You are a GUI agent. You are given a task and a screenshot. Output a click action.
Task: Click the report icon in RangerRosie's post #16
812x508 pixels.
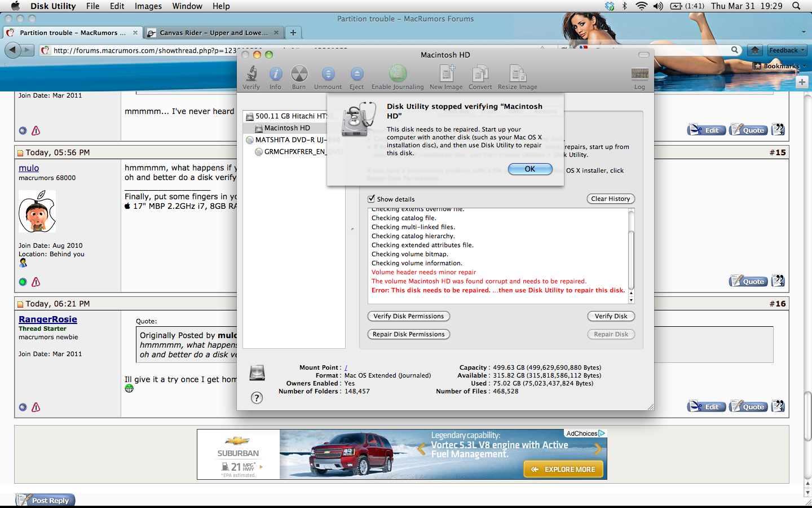pos(36,407)
